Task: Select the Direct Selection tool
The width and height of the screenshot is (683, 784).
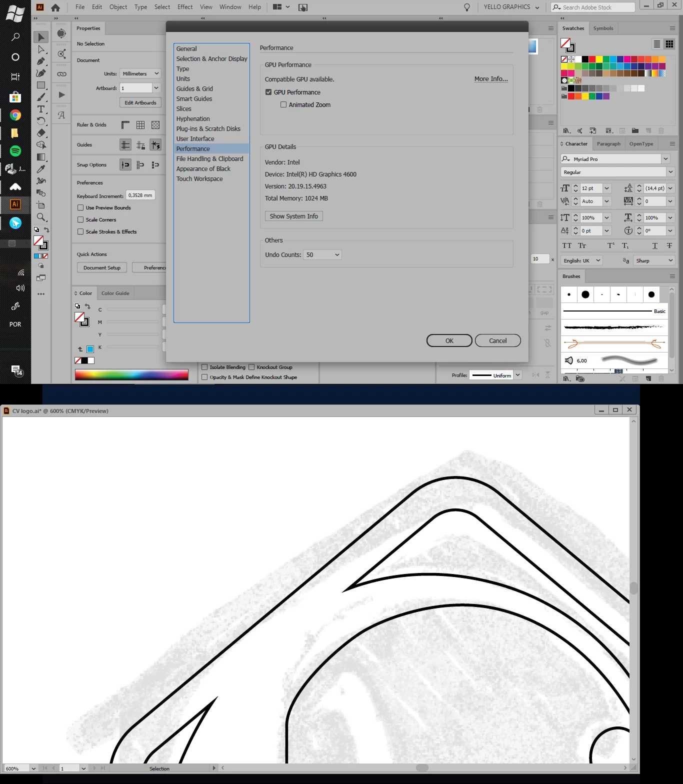Action: (x=41, y=49)
